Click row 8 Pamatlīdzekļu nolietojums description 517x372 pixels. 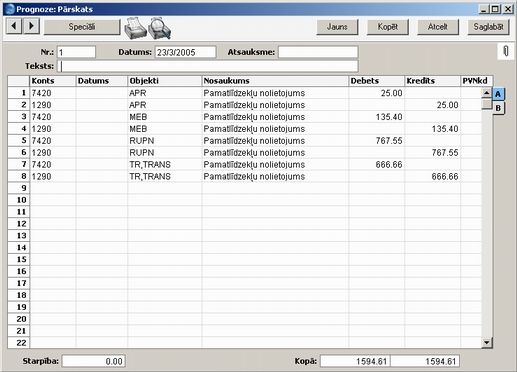pyautogui.click(x=254, y=176)
